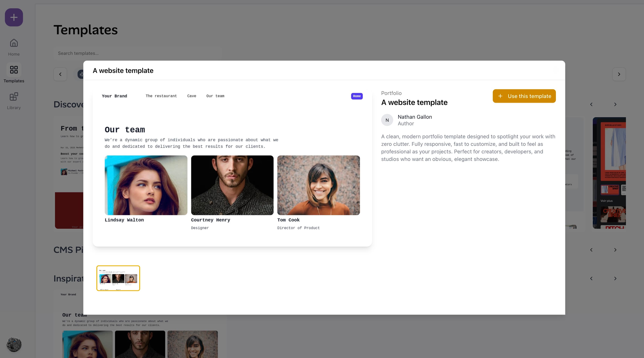Go back in the Inspiration carousel

pyautogui.click(x=591, y=278)
